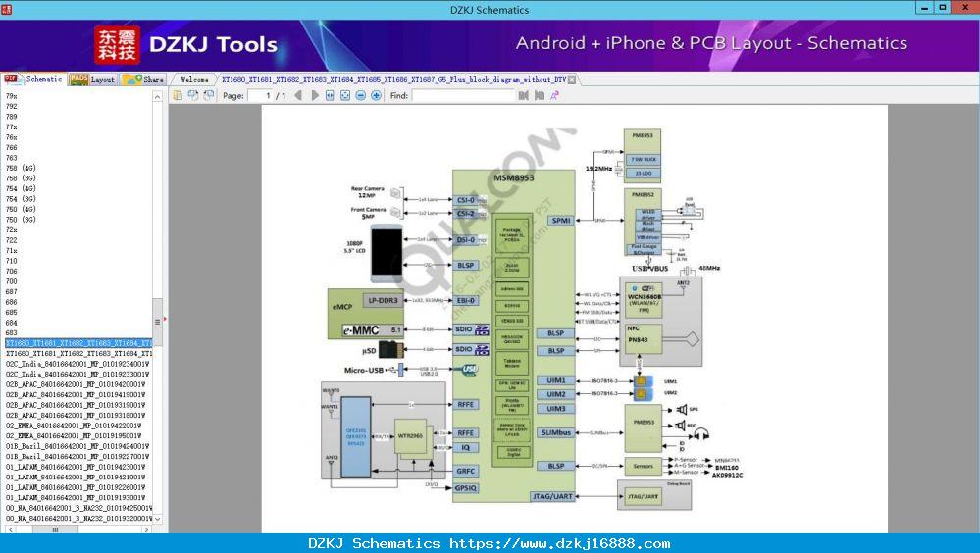Select the '722' list item

11,240
